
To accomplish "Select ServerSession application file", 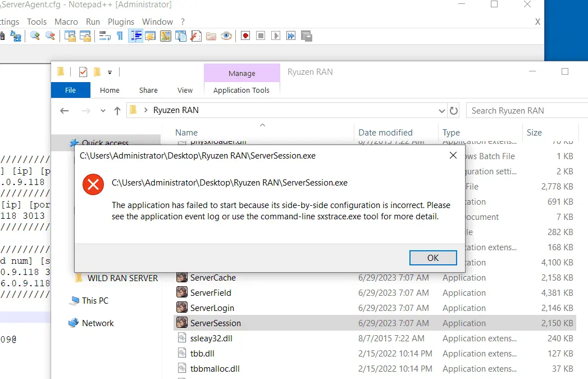I will pos(374,323).
